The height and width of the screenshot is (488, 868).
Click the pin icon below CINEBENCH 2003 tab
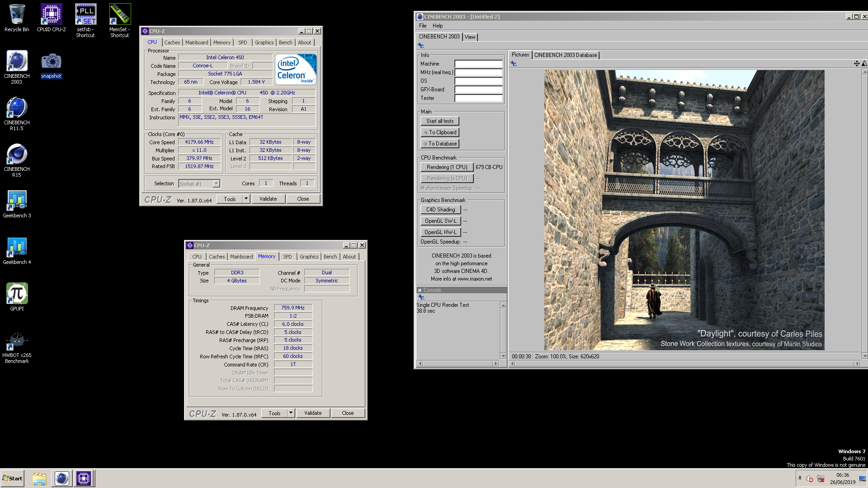[x=421, y=45]
